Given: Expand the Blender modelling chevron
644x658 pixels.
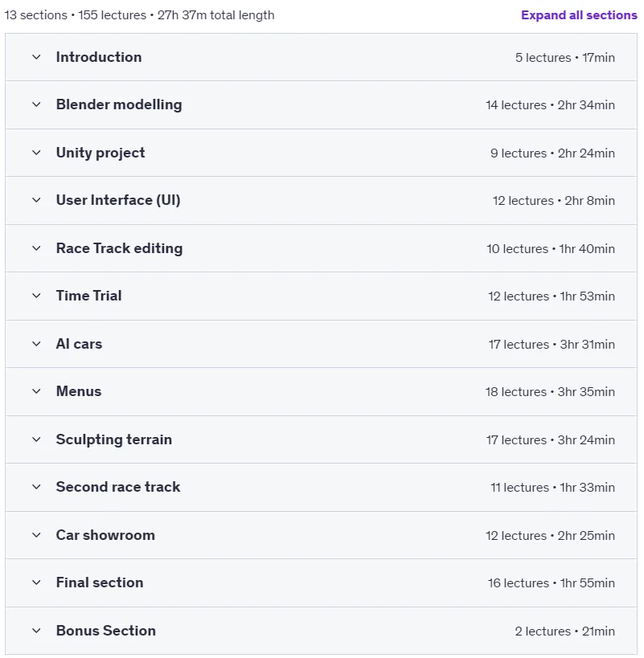Looking at the screenshot, I should point(36,104).
